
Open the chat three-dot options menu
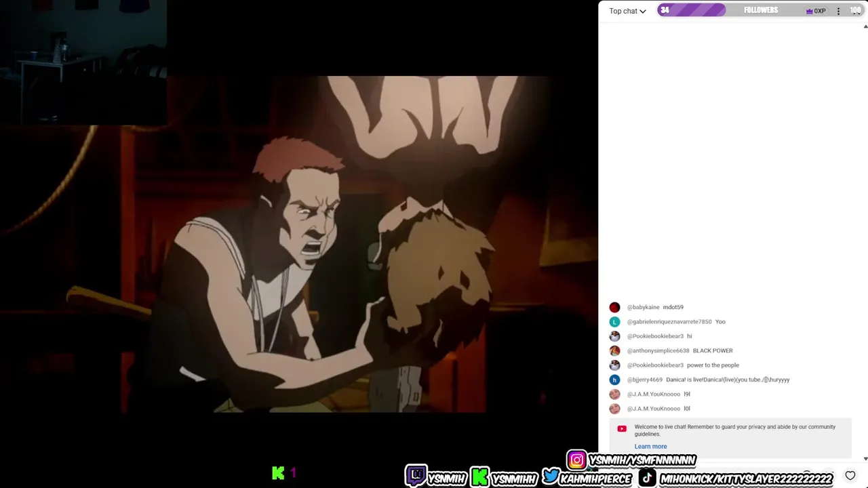click(x=838, y=11)
